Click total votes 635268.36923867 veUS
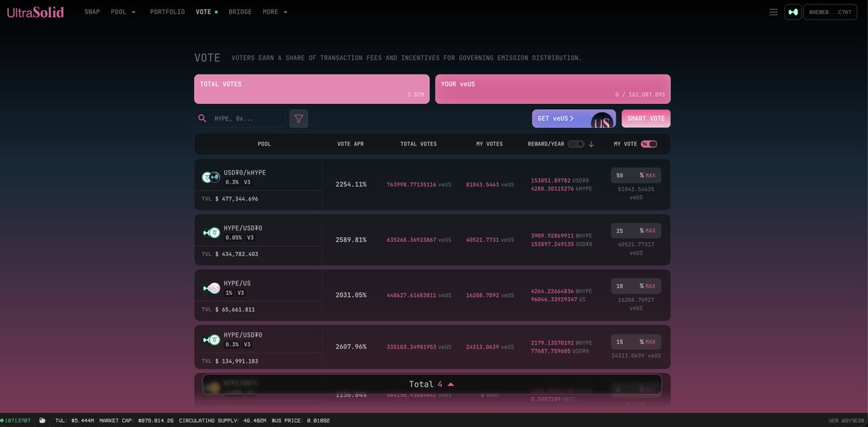This screenshot has height=427, width=868. (x=419, y=240)
